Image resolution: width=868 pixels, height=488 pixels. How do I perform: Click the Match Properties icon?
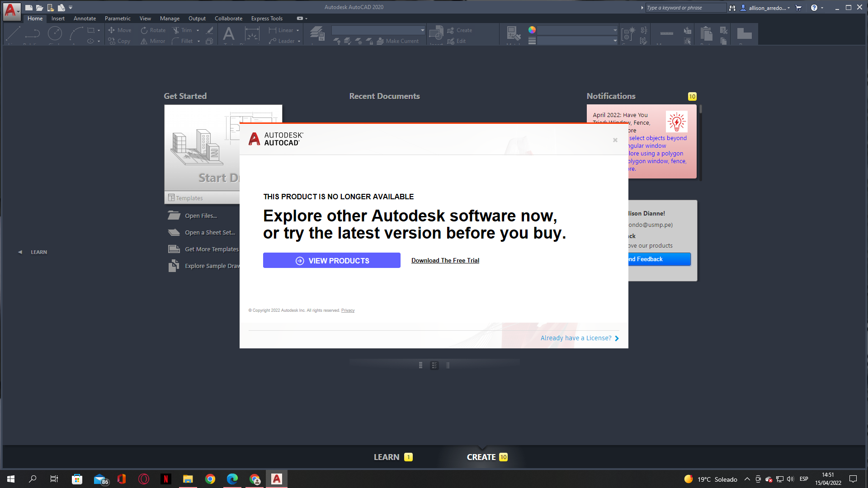pyautogui.click(x=513, y=34)
